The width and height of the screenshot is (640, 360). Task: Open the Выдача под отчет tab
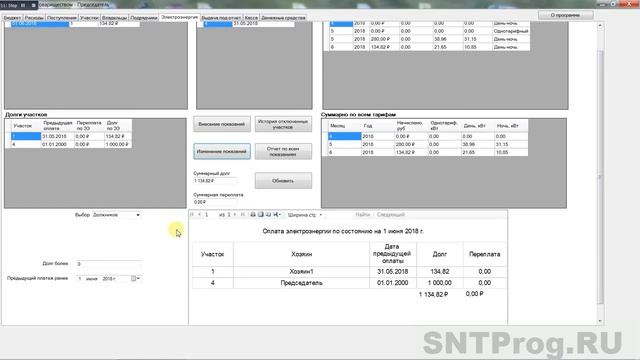coord(221,18)
